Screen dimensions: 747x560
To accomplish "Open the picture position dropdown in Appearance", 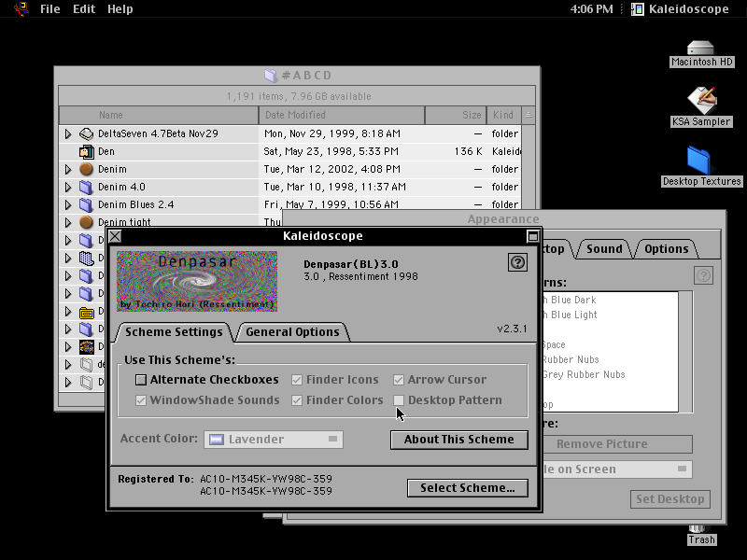I will (x=617, y=469).
